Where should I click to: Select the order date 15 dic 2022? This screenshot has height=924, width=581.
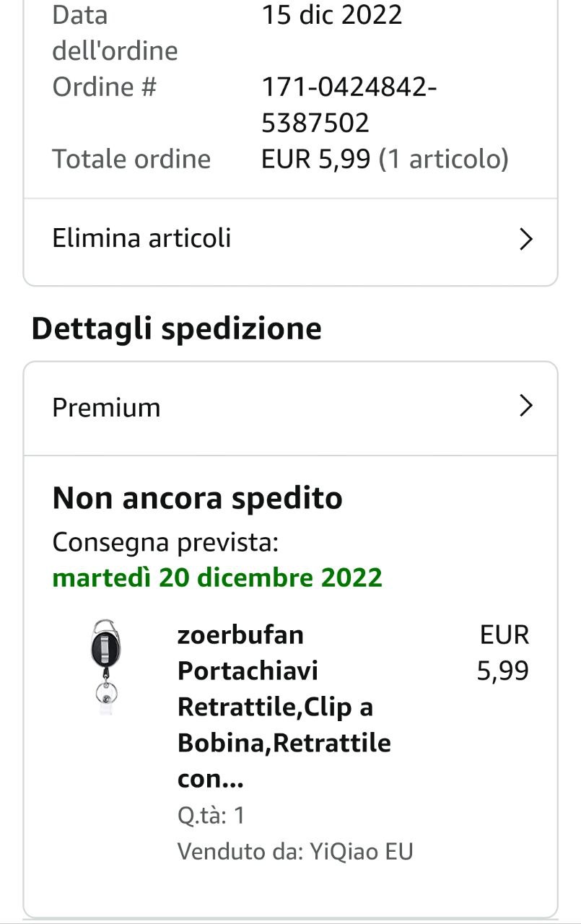(332, 14)
